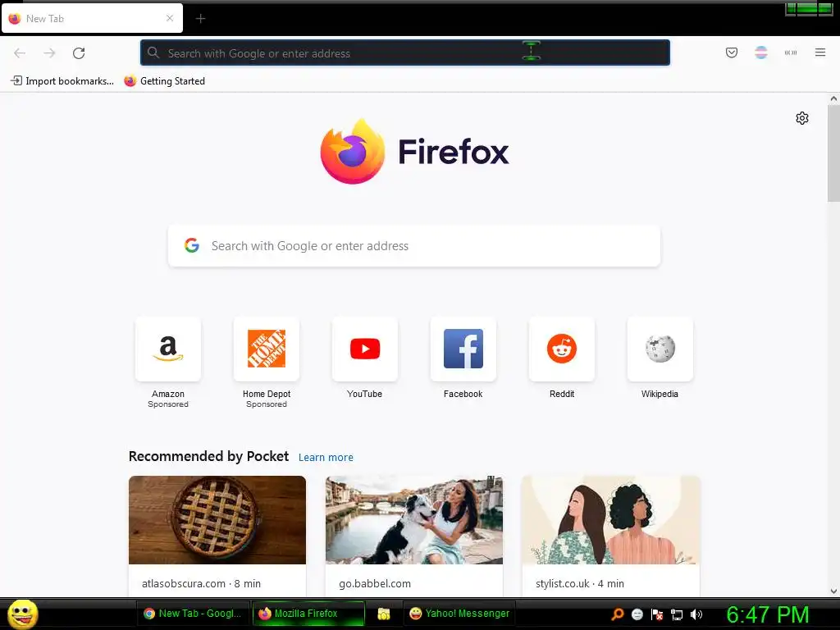Click the page's vertical scrollbar thumb
840x630 pixels.
833,153
